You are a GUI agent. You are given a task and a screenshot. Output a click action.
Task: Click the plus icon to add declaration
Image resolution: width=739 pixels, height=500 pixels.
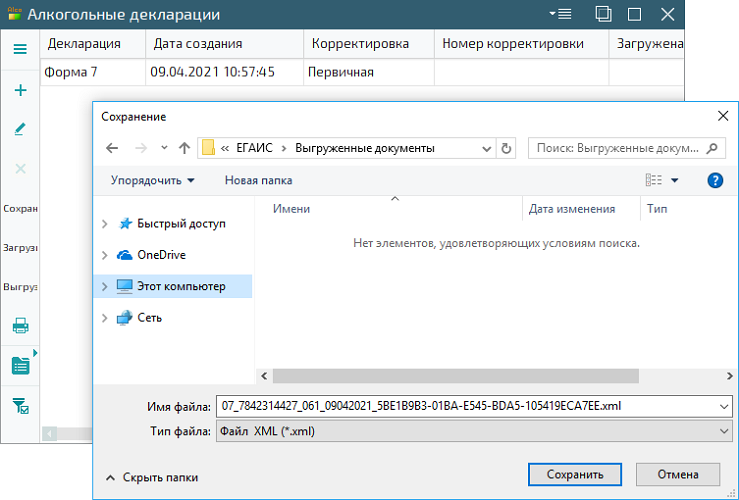(20, 90)
